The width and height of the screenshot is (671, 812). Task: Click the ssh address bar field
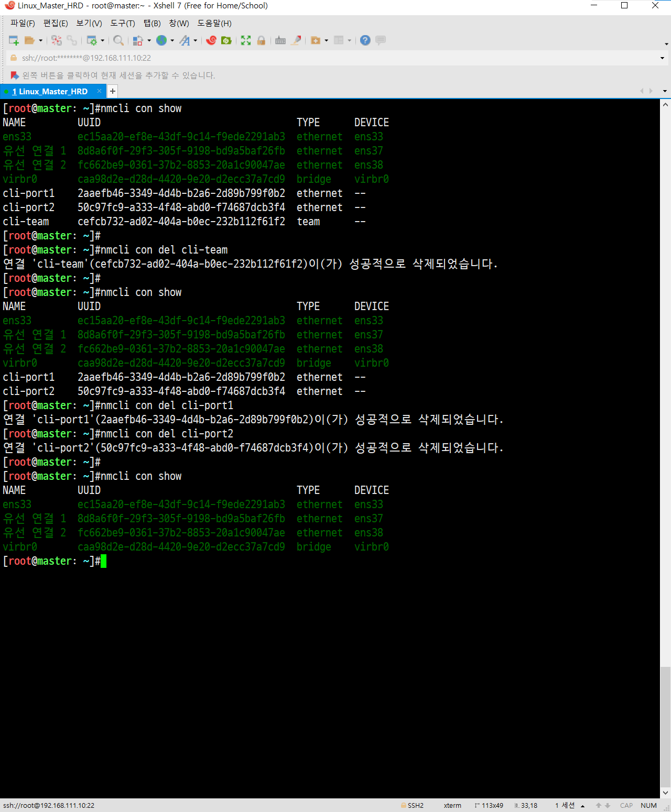(335, 58)
